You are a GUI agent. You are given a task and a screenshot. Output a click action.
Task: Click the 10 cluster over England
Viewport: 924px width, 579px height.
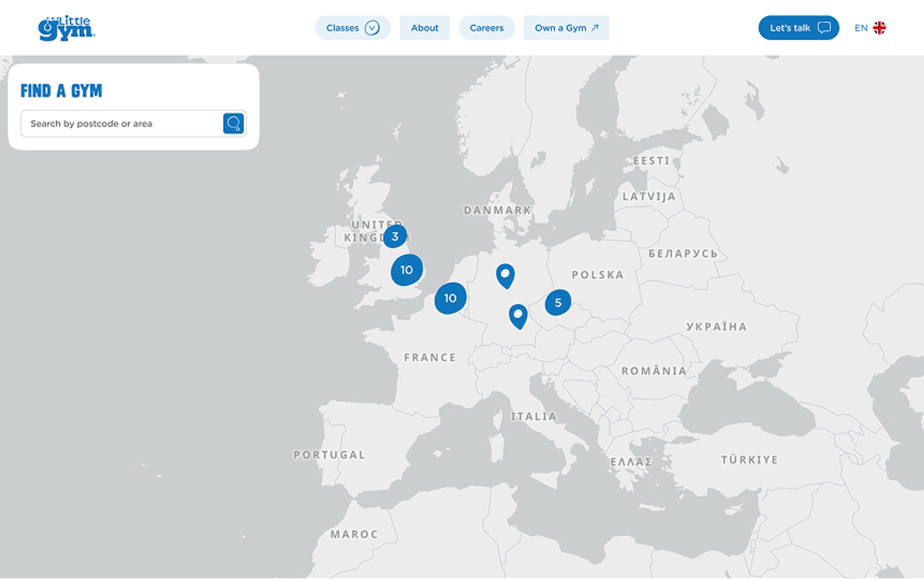tap(407, 270)
